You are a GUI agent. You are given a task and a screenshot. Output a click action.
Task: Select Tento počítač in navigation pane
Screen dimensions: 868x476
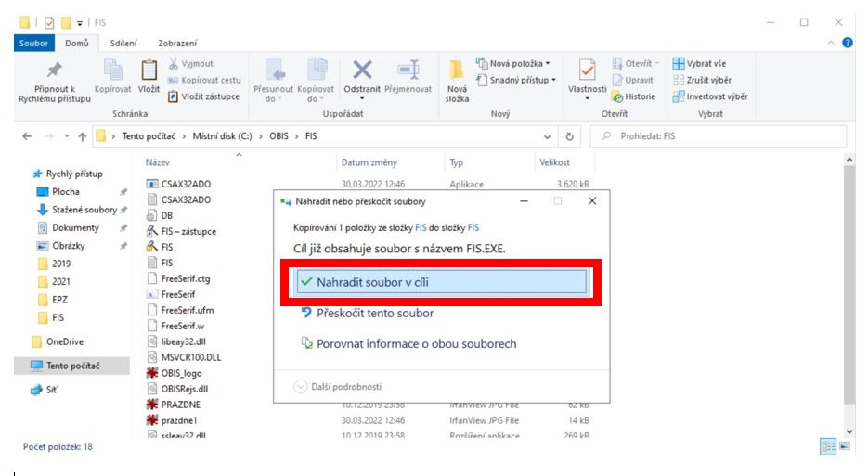click(77, 366)
